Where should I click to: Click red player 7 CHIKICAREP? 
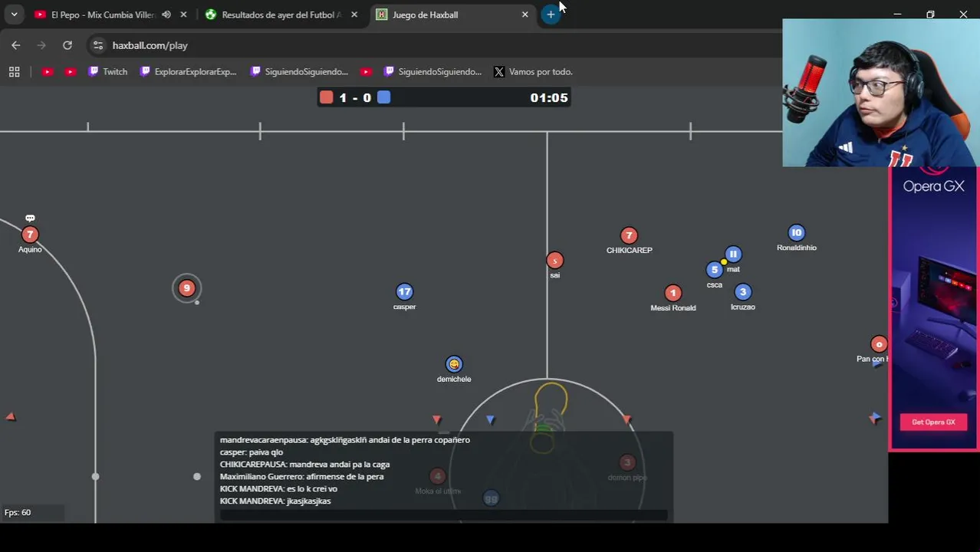[629, 235]
